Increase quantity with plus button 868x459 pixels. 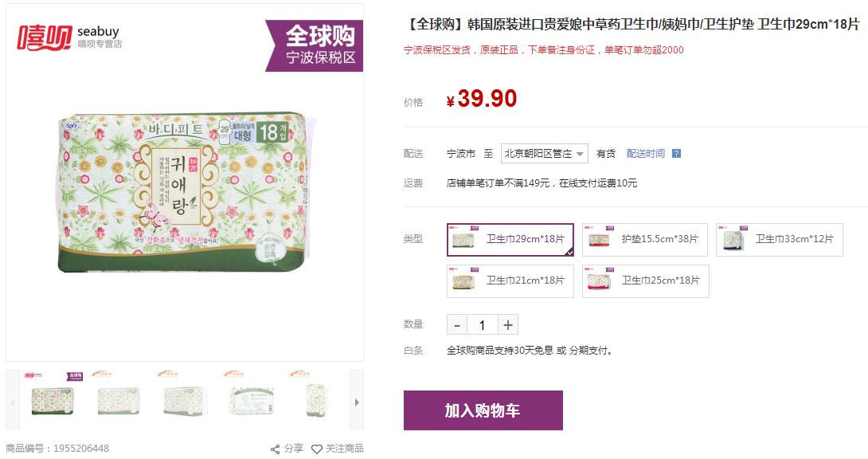(x=508, y=324)
